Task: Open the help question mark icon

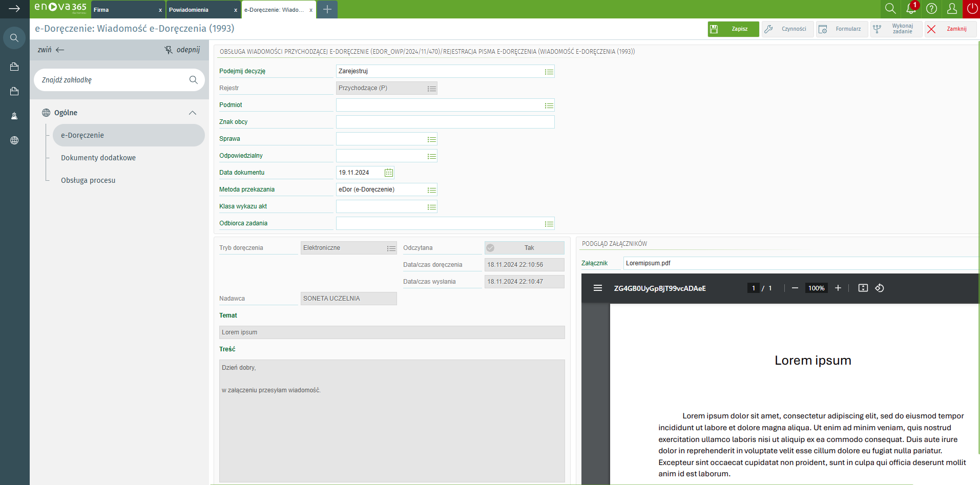Action: click(931, 9)
